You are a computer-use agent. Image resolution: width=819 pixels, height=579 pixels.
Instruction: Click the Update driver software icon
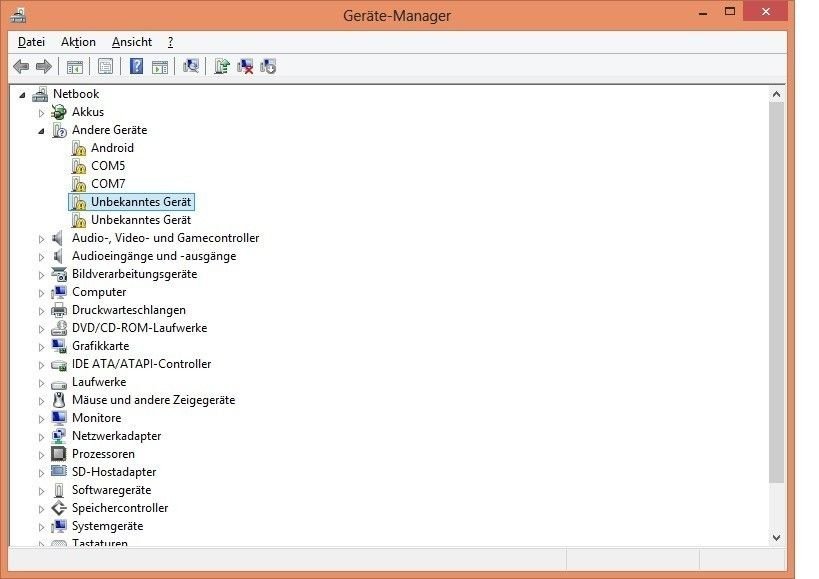point(221,66)
